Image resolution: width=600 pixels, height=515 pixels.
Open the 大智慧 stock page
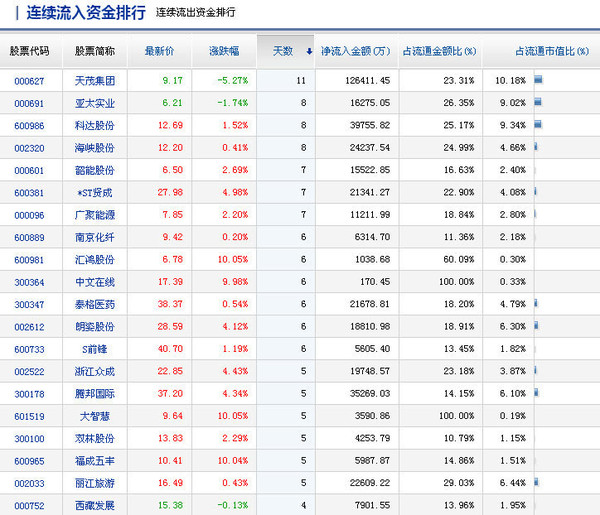tap(95, 416)
